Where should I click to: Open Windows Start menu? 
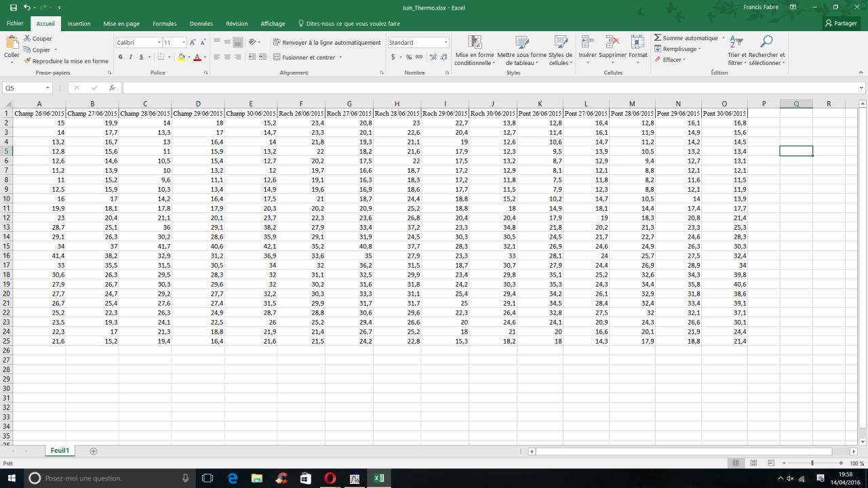12,478
